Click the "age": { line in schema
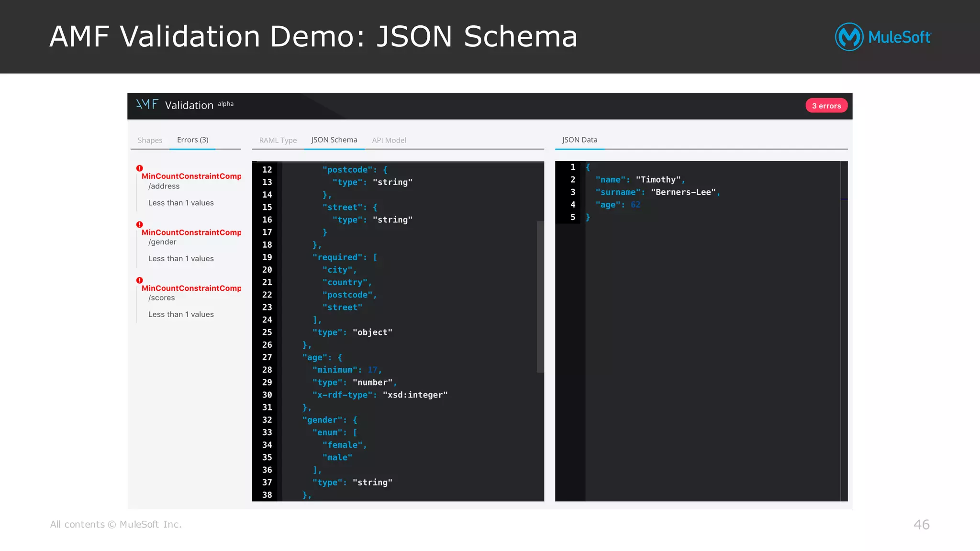Viewport: 980px width, 551px height. tap(322, 357)
